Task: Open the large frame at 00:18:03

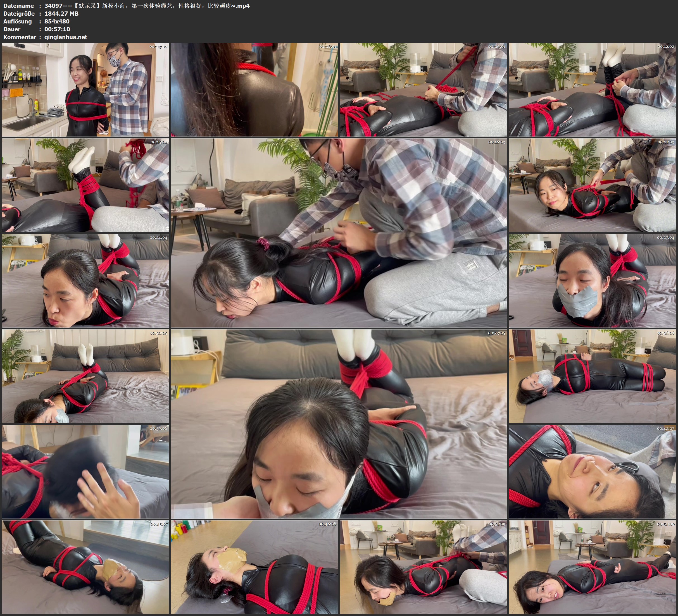Action: (339, 233)
